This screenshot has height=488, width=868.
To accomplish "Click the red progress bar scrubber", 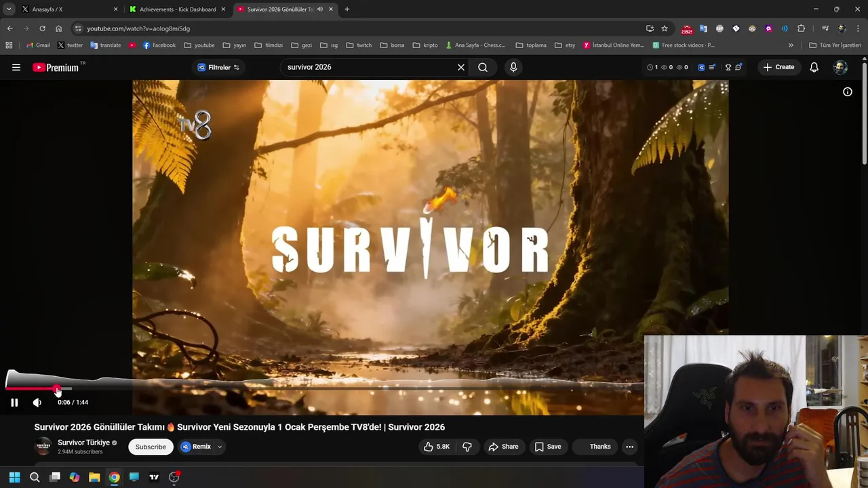I will tap(58, 389).
